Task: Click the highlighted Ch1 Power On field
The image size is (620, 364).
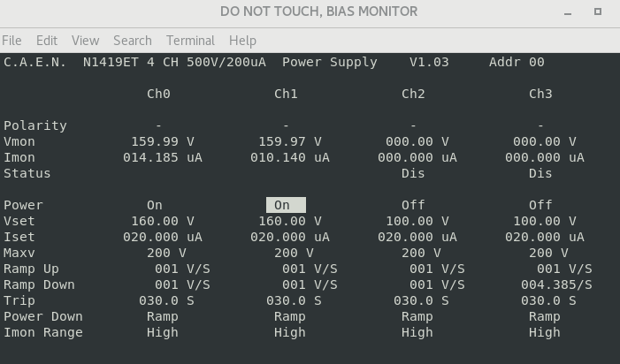Action: coord(285,205)
